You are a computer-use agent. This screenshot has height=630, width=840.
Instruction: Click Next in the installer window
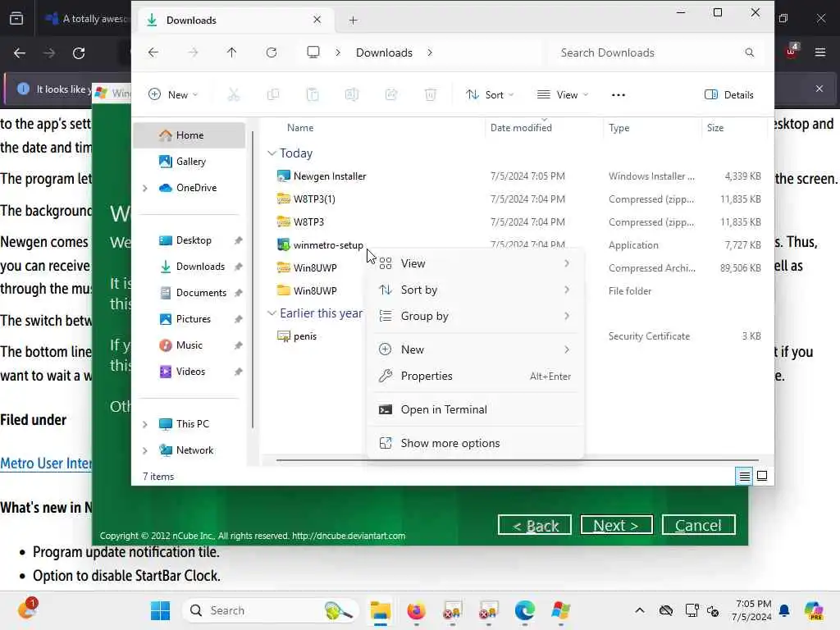pos(616,525)
